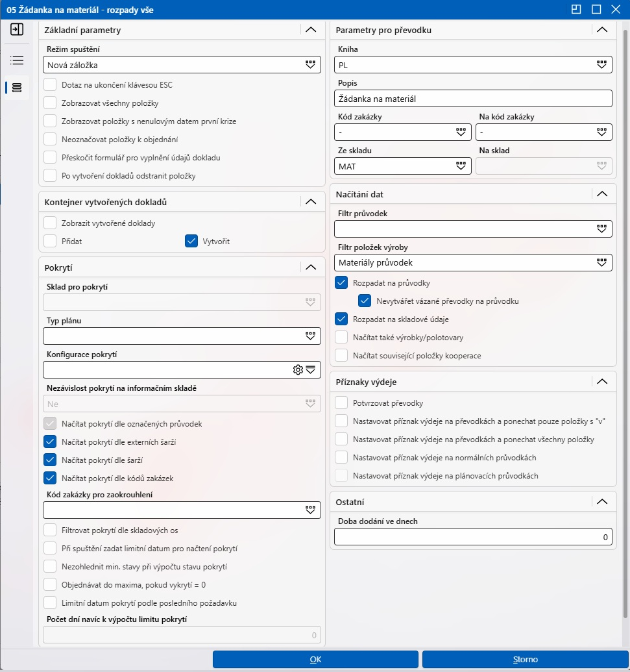The height and width of the screenshot is (672, 630).
Task: Open the Režim spuštění dropdown
Action: (311, 65)
